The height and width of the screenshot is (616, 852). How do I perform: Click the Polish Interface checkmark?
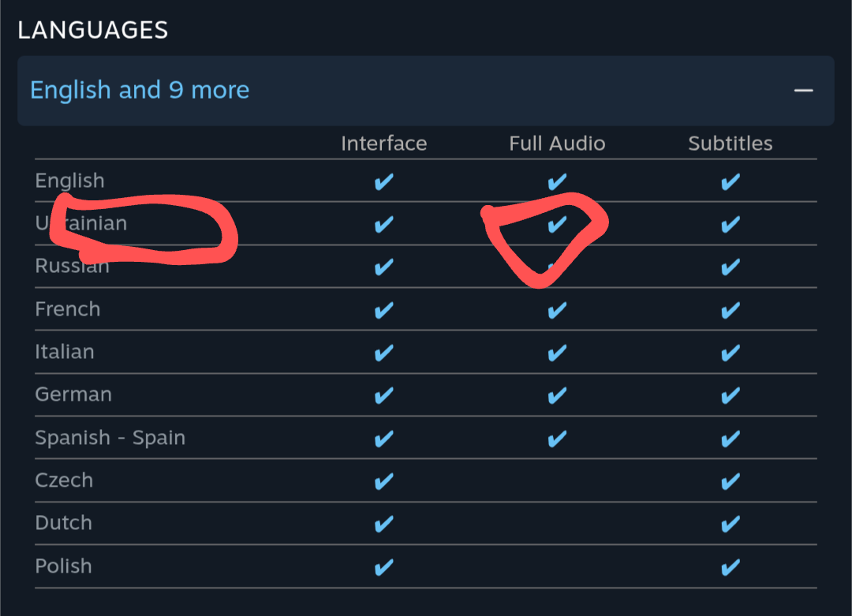pos(383,566)
